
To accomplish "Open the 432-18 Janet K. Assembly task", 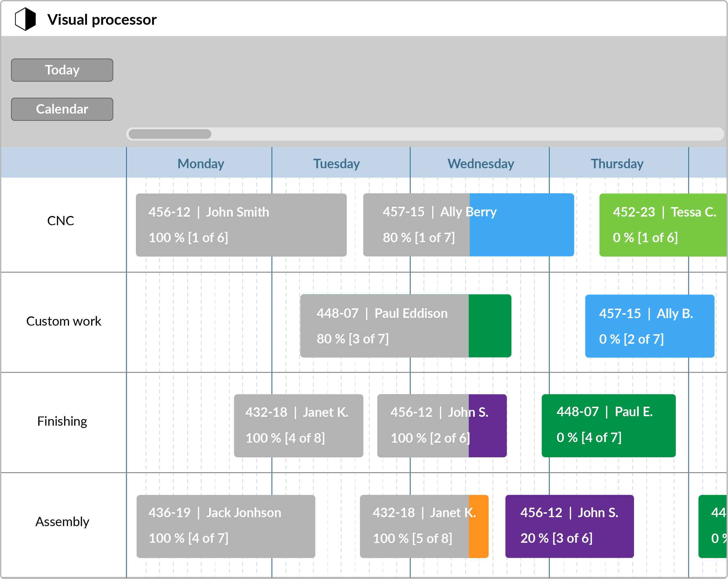I will pyautogui.click(x=424, y=526).
